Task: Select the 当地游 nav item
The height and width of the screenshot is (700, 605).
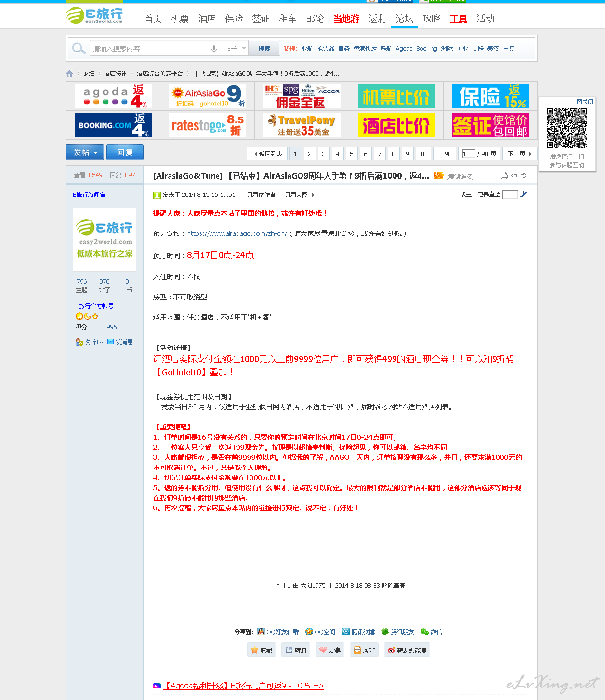Action: [x=347, y=19]
